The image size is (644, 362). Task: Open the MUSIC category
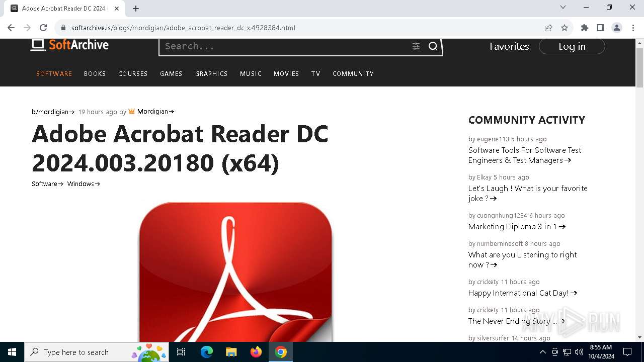point(251,73)
